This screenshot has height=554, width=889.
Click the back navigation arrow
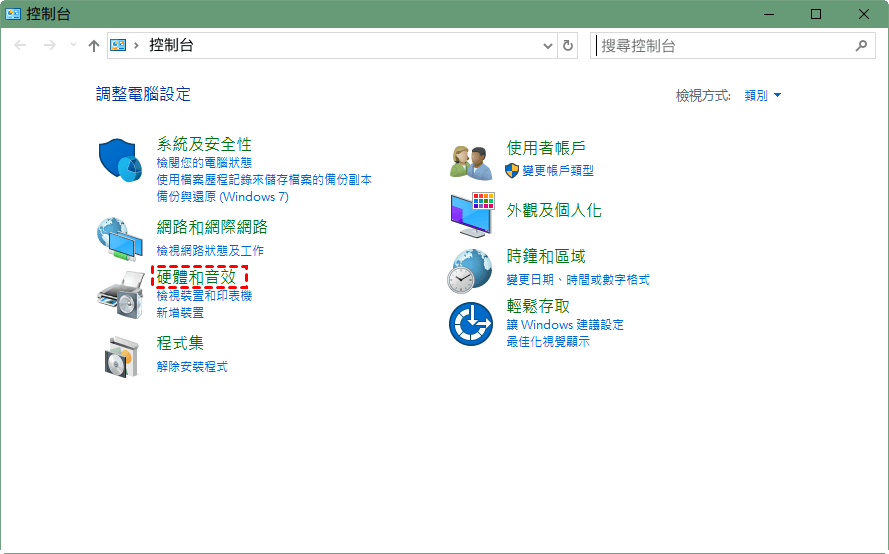click(20, 45)
